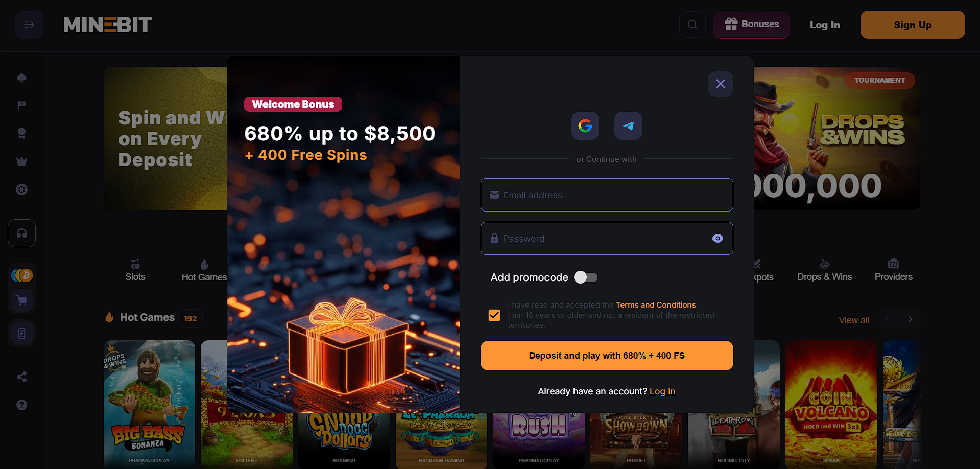Expand the sidebar menu arrow button
Viewport: 980px width, 469px height.
[29, 25]
